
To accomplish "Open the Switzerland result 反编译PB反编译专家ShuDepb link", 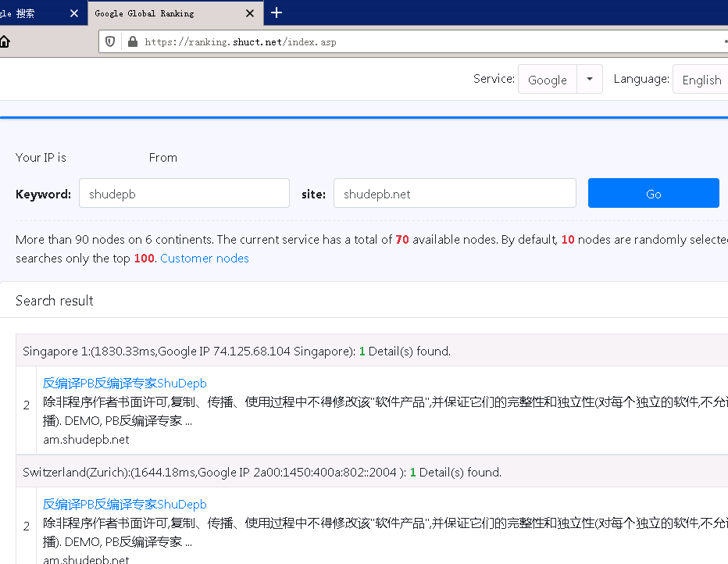I will click(124, 505).
